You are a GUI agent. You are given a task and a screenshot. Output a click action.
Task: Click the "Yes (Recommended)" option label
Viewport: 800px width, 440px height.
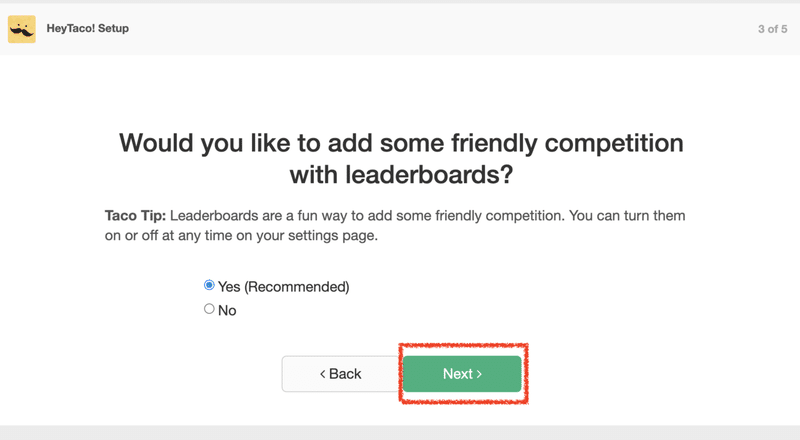(x=283, y=287)
